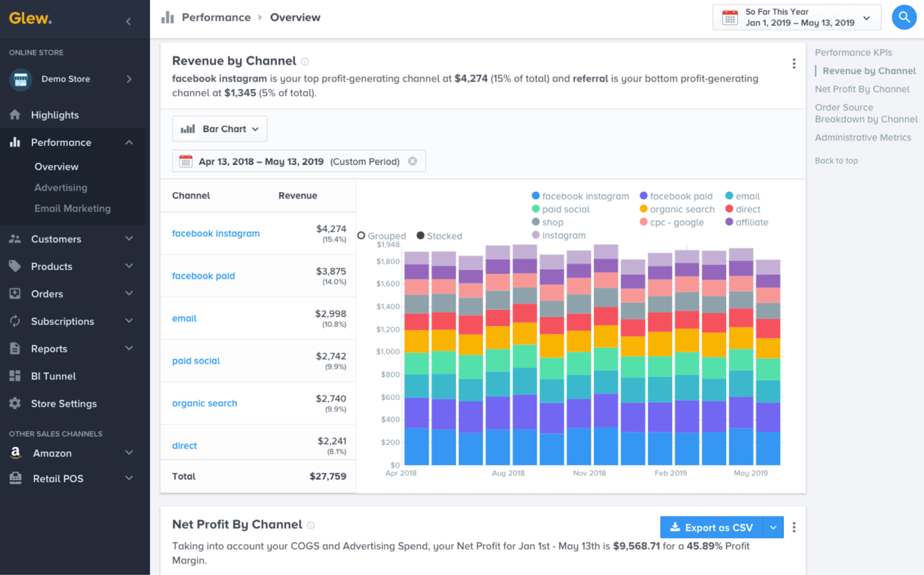
Task: Open the Bar Chart type dropdown
Action: [x=219, y=128]
